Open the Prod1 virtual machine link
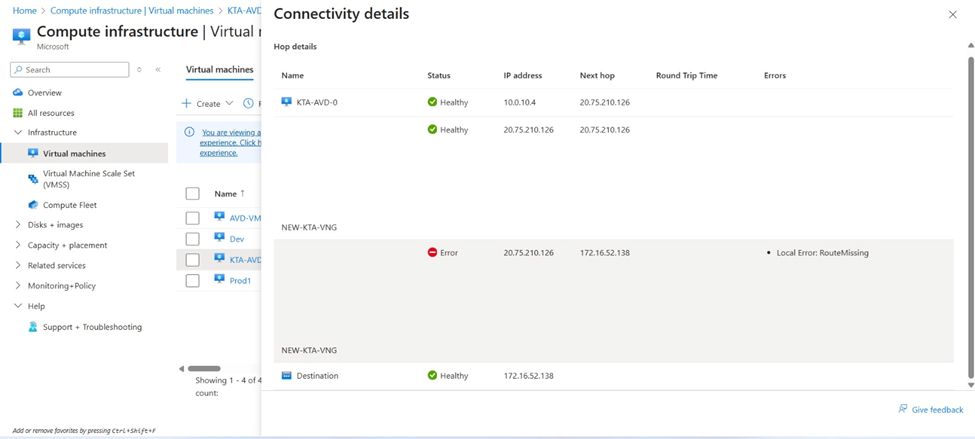The width and height of the screenshot is (975, 439). [241, 280]
